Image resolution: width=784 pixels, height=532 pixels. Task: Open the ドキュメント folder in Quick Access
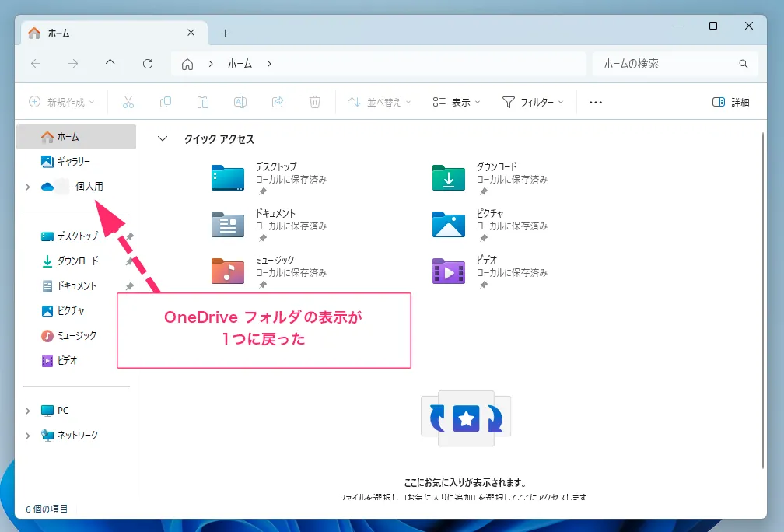pyautogui.click(x=268, y=225)
